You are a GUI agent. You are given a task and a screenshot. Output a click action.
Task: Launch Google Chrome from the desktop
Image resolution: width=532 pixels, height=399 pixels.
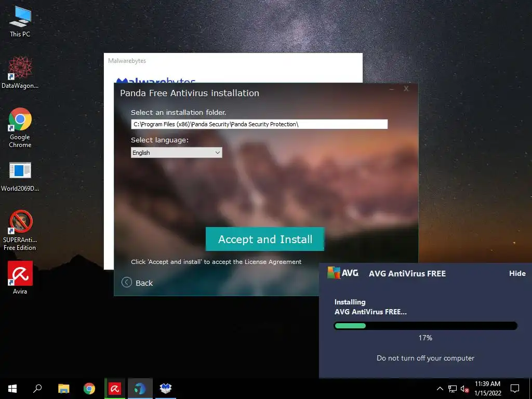point(20,128)
